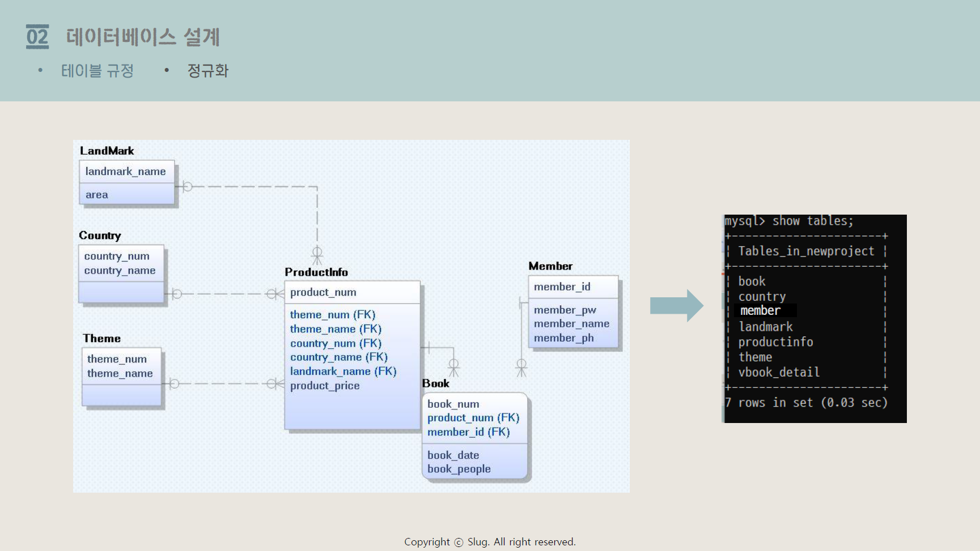Select landmark_name attribute in LandMark
The width and height of the screenshot is (980, 551).
(x=126, y=172)
